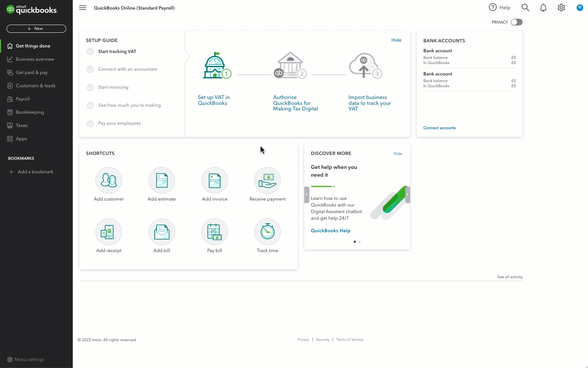
Task: Open the Security footer link
Action: pos(323,340)
